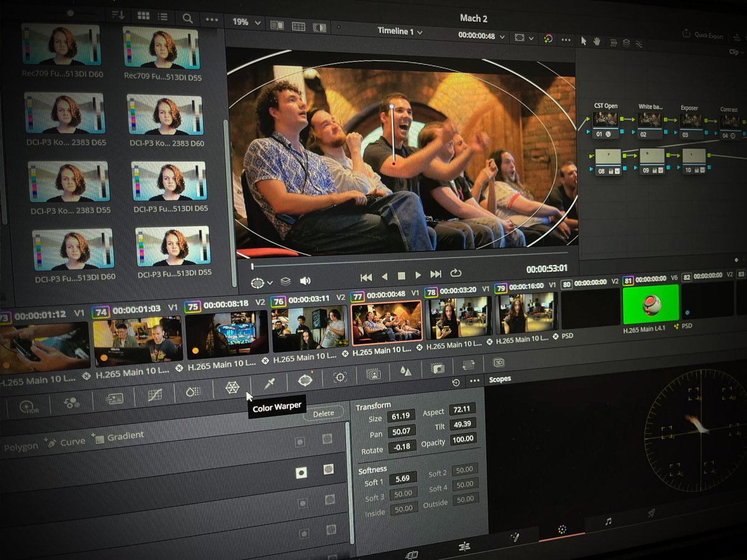Toggle viewer audio mute speaker icon
Screen dimensions: 747x560
(x=305, y=281)
